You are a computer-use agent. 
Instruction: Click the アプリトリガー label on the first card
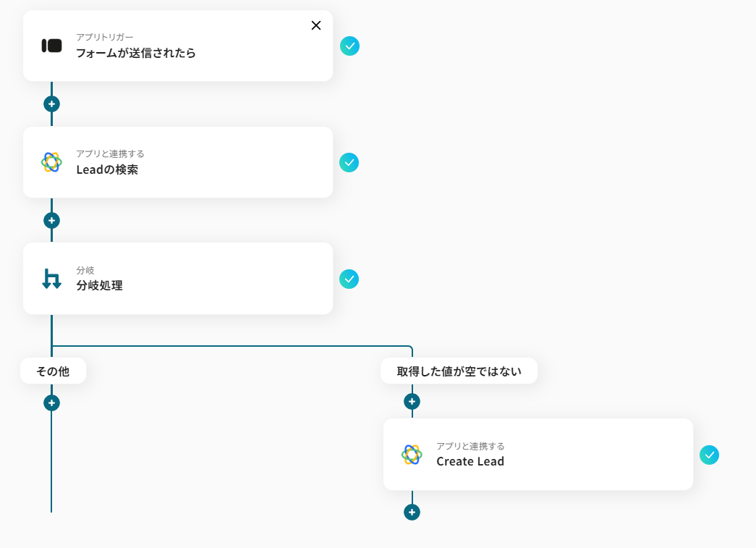105,37
